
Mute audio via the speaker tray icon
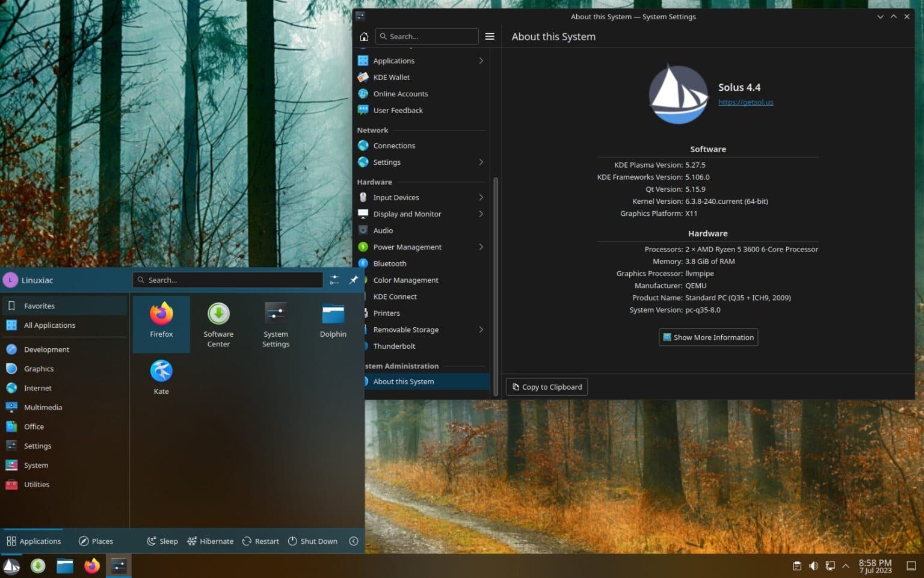coord(813,566)
